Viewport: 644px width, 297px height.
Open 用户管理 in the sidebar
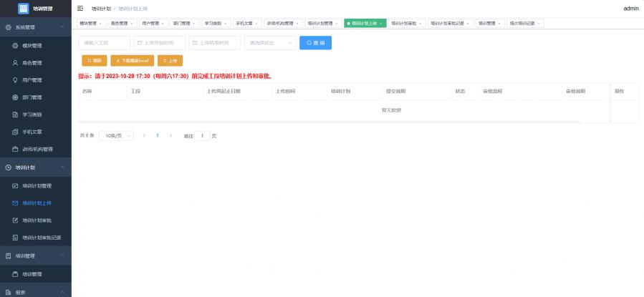pos(32,80)
